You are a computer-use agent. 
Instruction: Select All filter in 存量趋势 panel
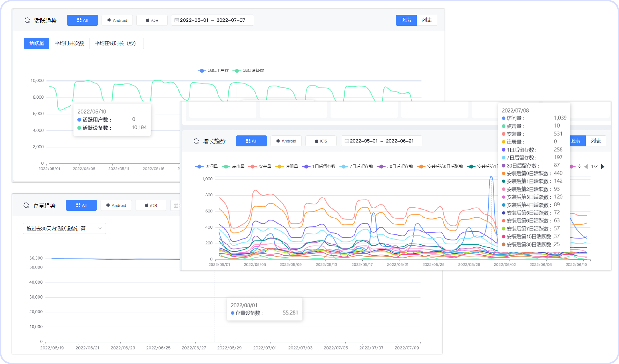coord(81,205)
